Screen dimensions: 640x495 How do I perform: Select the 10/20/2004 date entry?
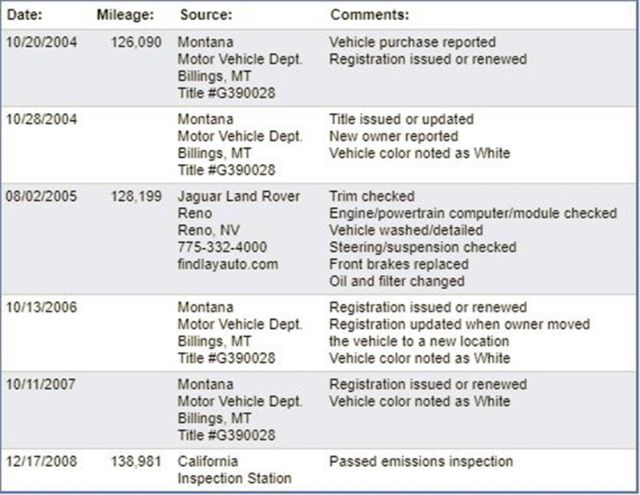point(41,42)
